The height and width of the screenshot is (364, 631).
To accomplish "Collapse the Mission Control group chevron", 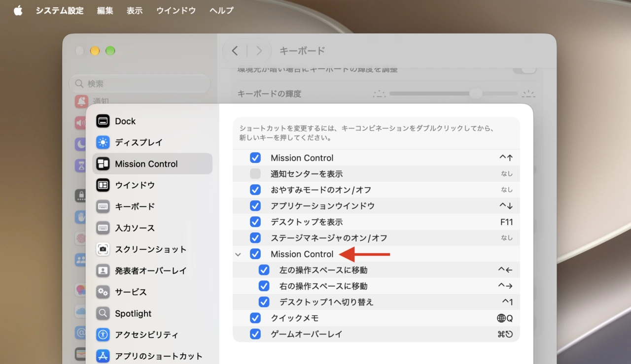I will click(238, 255).
